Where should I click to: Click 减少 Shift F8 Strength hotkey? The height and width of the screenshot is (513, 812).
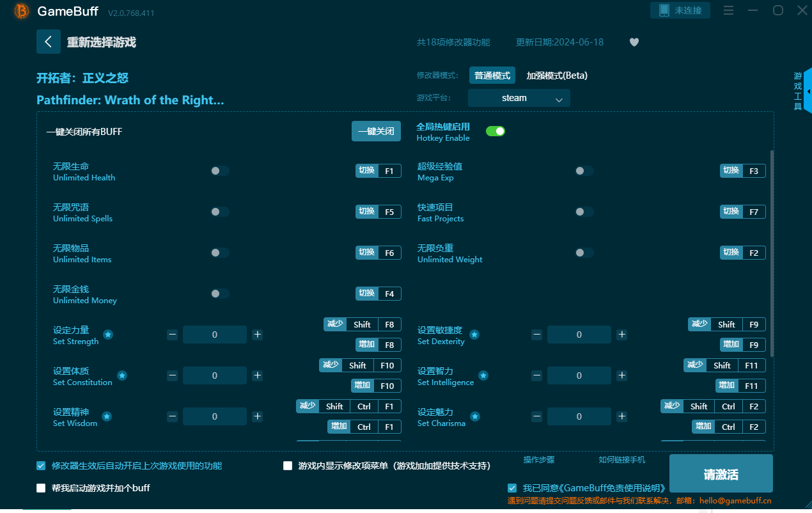click(x=363, y=324)
